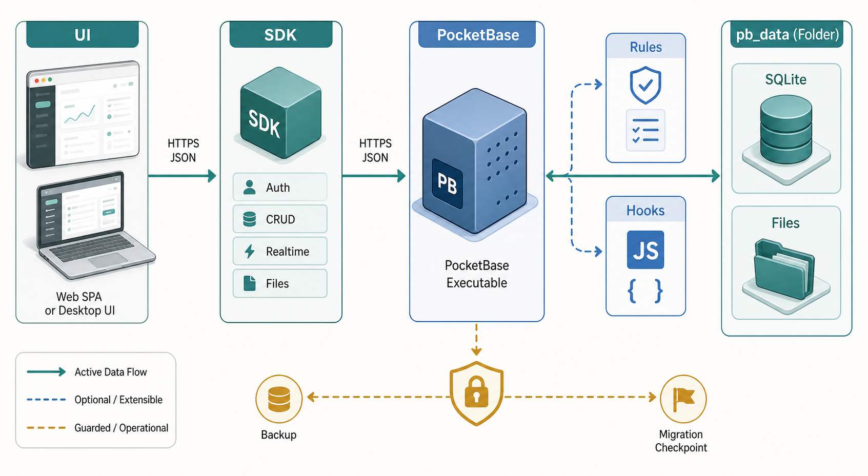
Task: Click the Backup label
Action: point(279,434)
